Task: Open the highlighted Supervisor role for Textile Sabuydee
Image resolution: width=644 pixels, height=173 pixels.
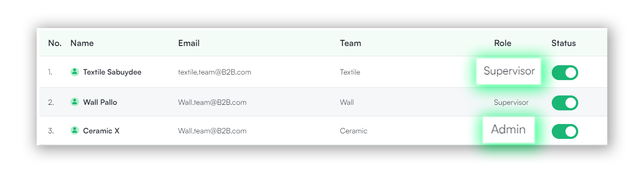Action: 509,71
